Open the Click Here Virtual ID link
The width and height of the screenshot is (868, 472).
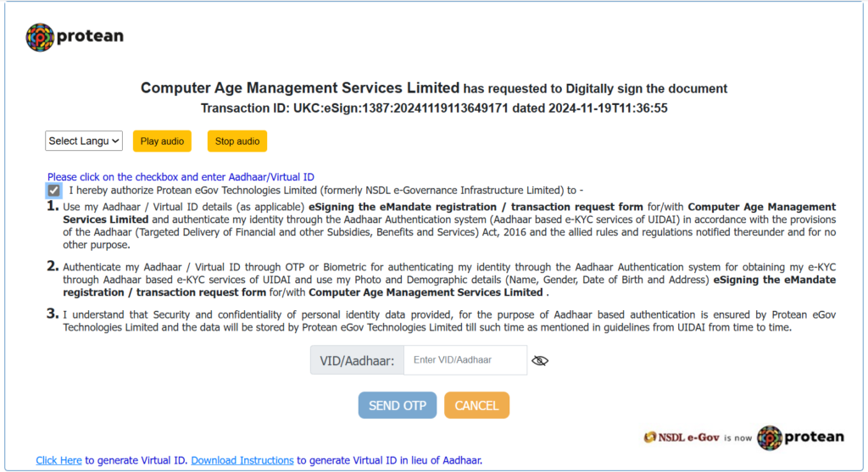tap(58, 460)
